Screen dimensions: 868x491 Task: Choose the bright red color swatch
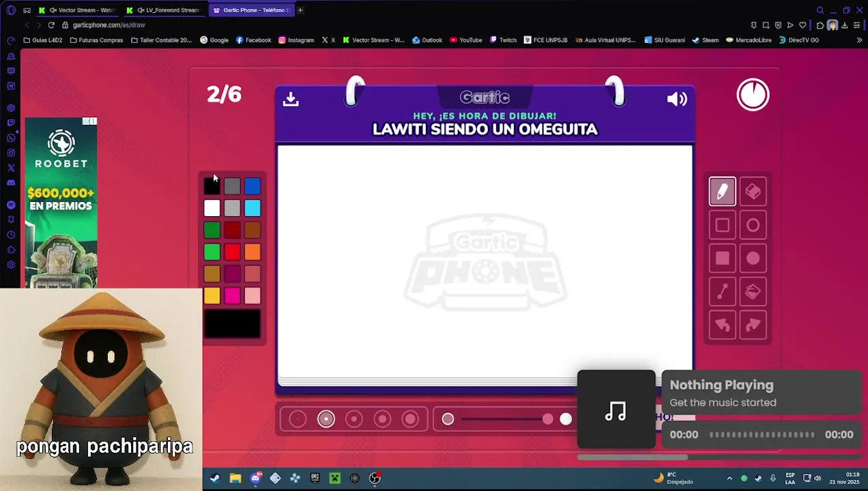pyautogui.click(x=232, y=252)
